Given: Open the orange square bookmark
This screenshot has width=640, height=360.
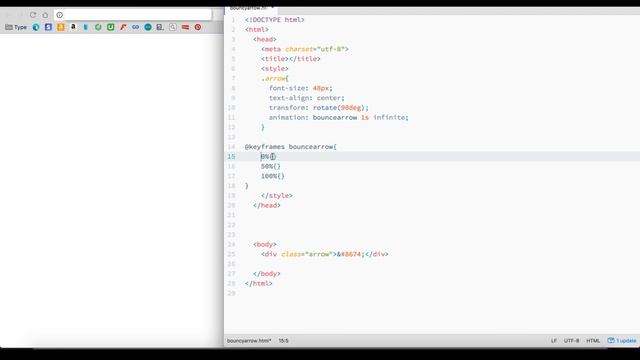Looking at the screenshot, I should pos(61,27).
